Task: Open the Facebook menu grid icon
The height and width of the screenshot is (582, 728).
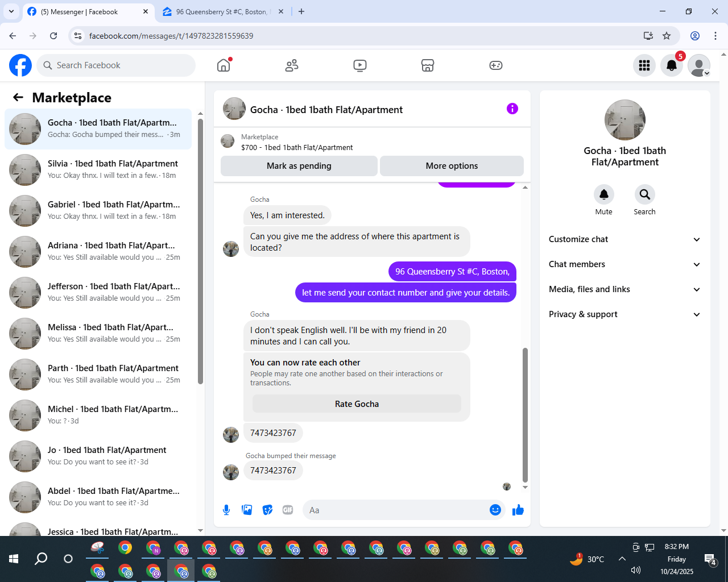Action: 644,65
